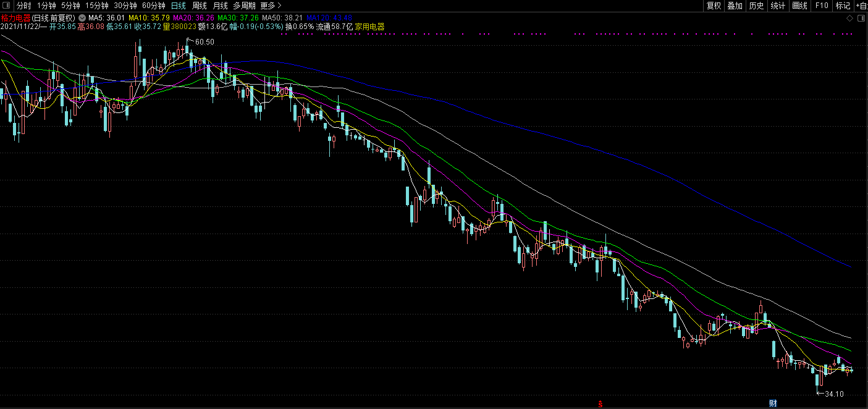Click the diamond icon near top-right
The height and width of the screenshot is (409, 868).
[x=851, y=20]
